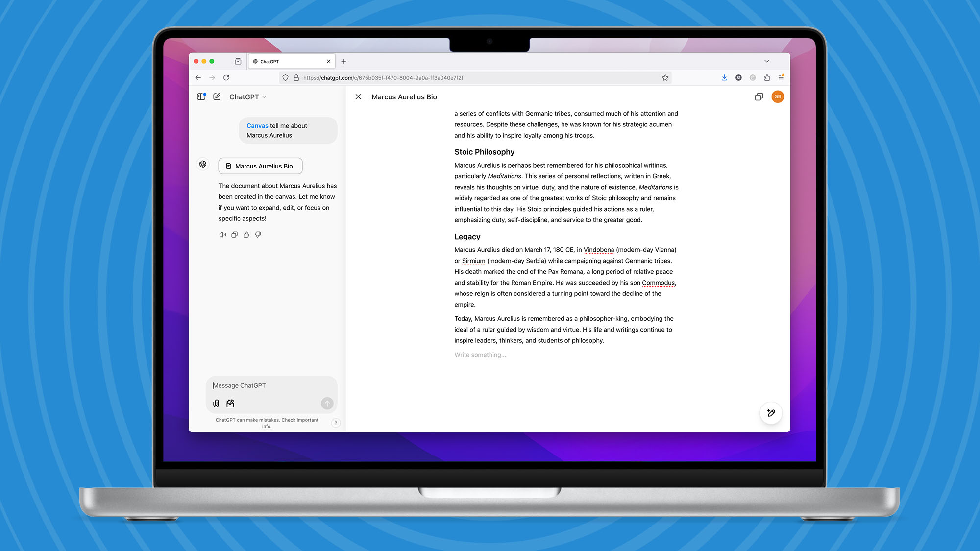
Task: Open the browser application menu
Action: [781, 77]
